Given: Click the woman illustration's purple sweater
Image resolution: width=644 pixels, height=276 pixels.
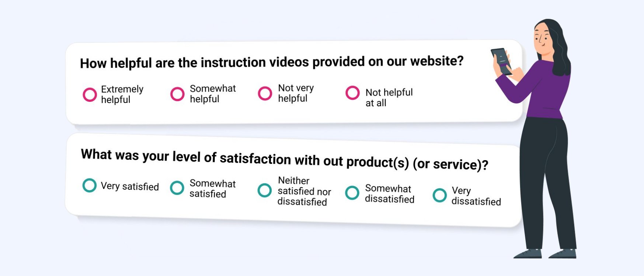Looking at the screenshot, I should 545,92.
